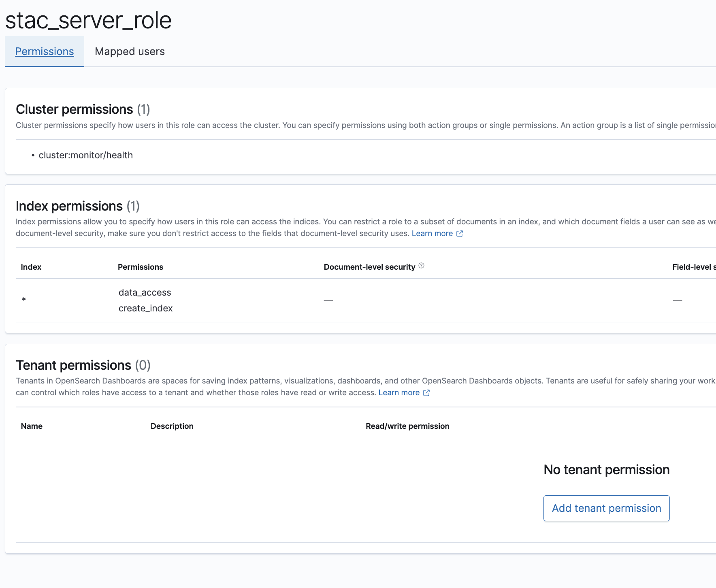
Task: Click the stac_server_role page title
Action: 88,20
